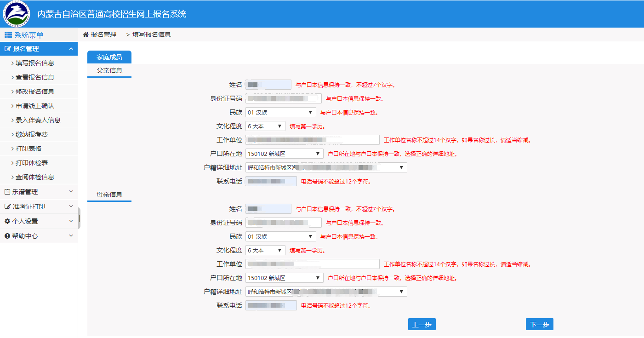Expand the 乐谱管理 chevron
This screenshot has height=338, width=644.
[71, 192]
